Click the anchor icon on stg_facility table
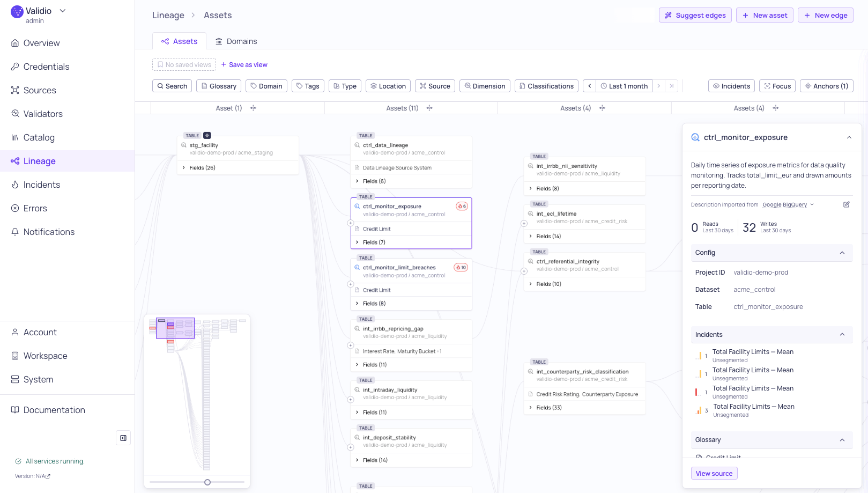This screenshot has width=868, height=493. click(207, 136)
